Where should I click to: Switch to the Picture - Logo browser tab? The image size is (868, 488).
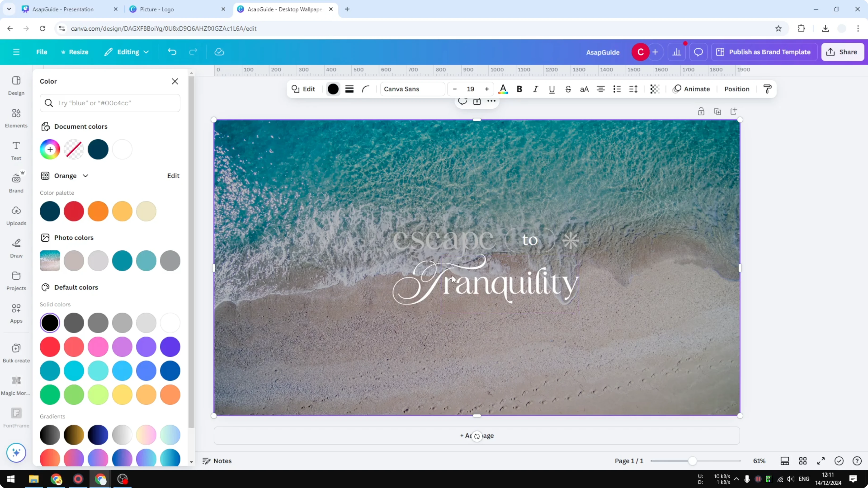[157, 9]
